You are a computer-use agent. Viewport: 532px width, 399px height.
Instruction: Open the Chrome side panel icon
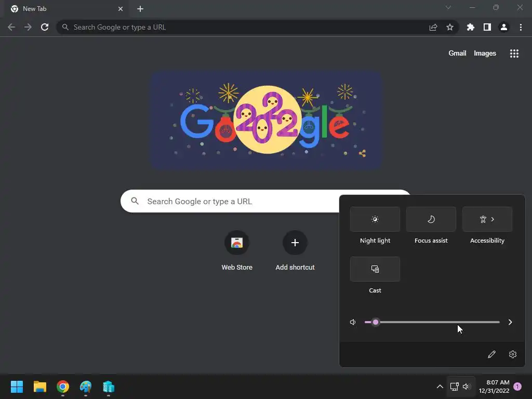(487, 27)
